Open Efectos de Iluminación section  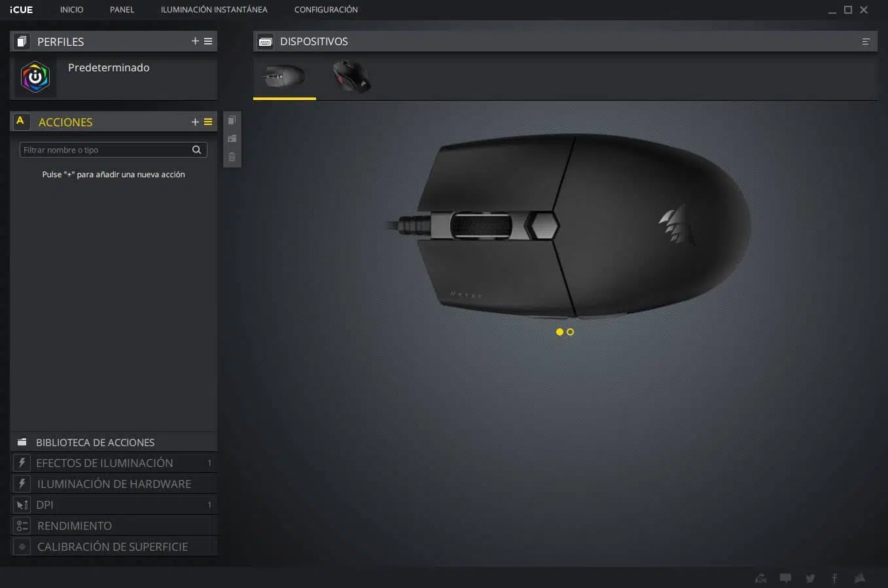click(115, 463)
